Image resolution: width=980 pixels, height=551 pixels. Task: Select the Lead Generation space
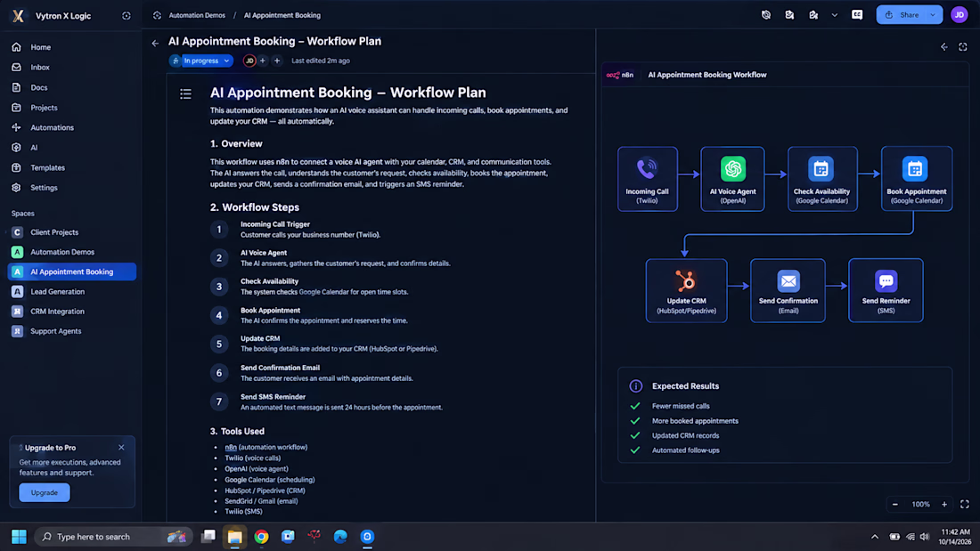tap(58, 291)
